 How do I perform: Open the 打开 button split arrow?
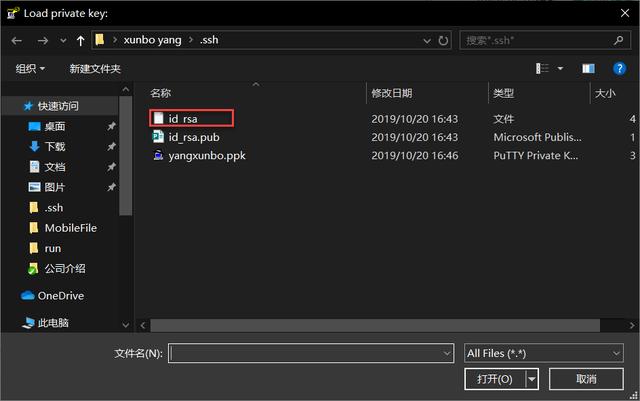click(x=532, y=379)
